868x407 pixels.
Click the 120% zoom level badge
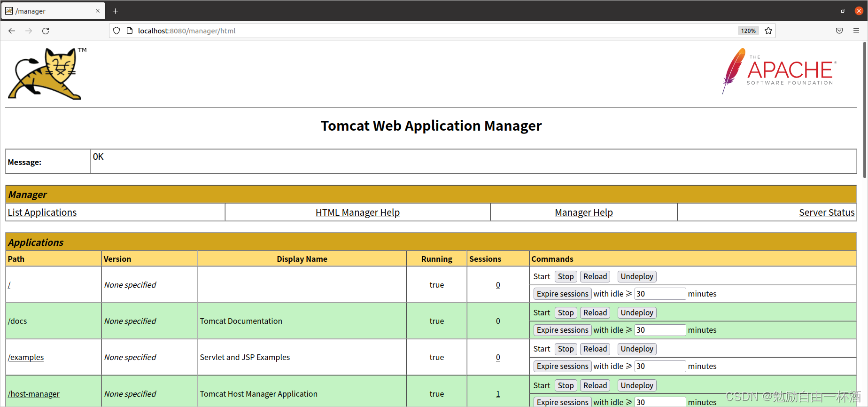point(748,31)
